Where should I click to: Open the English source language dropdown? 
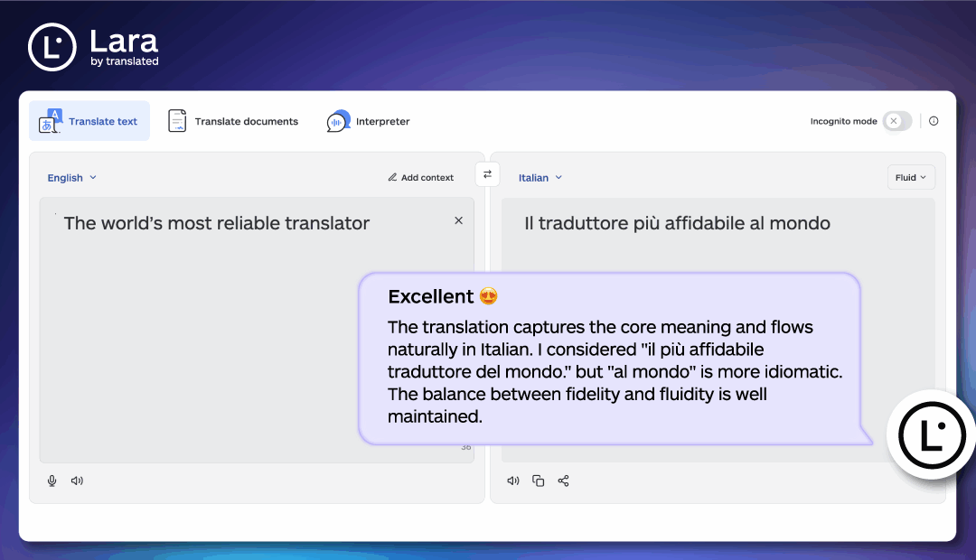point(71,177)
